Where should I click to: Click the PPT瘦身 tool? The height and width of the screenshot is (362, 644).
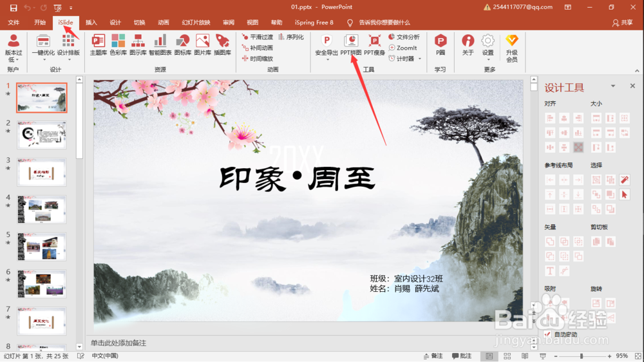374,44
